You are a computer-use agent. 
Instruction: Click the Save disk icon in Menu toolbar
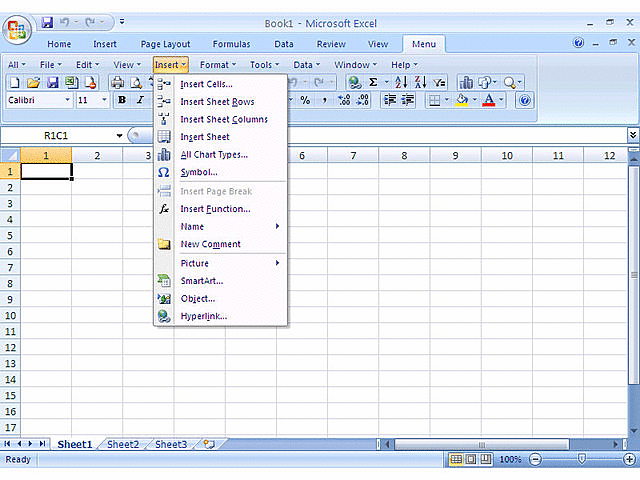tap(53, 83)
